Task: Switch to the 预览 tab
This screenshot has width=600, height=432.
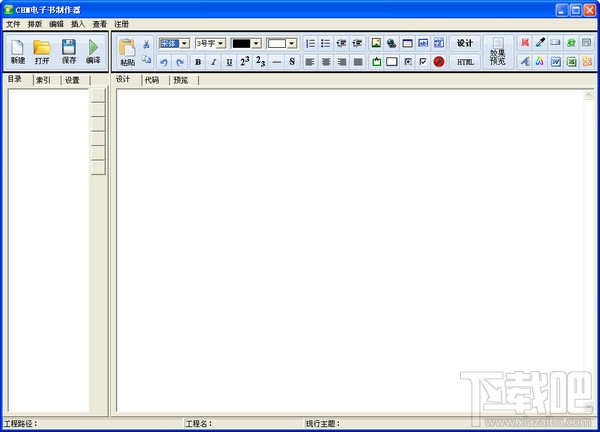Action: pos(181,80)
